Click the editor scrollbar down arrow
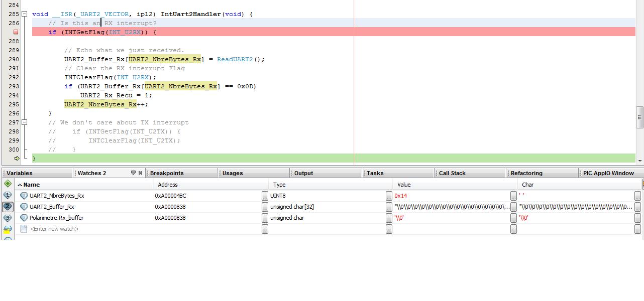Viewport: 644px width, 301px height. click(640, 161)
